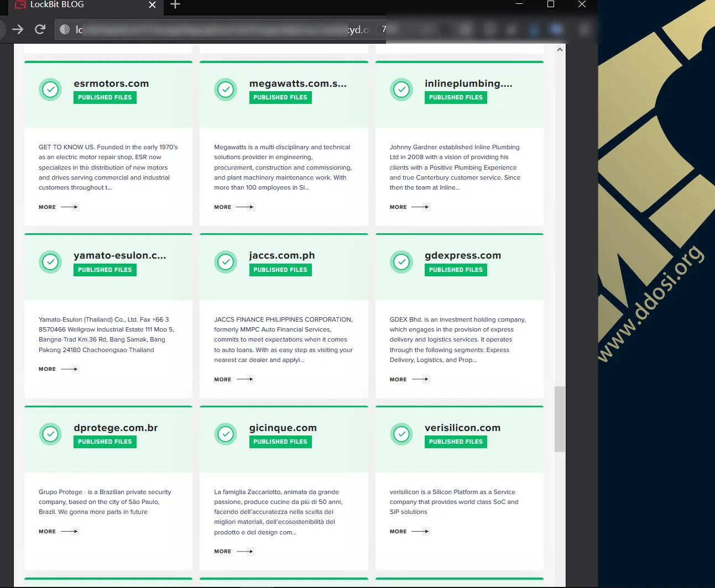Screen dimensions: 715x588
Task: Open MORE link for yamato-esulon.c...
Action: click(x=59, y=369)
